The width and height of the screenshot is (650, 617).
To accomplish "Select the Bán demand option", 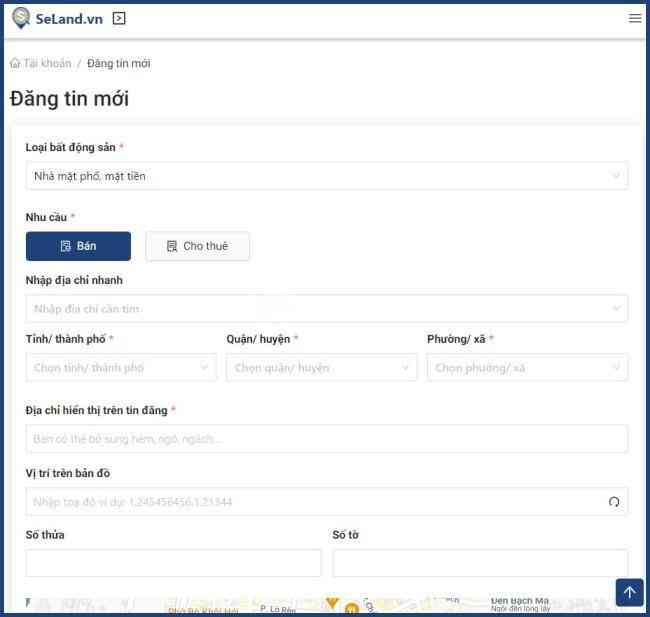I will [78, 246].
